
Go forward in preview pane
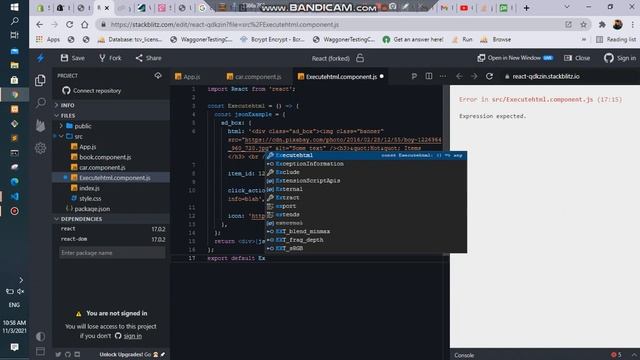tap(474, 76)
